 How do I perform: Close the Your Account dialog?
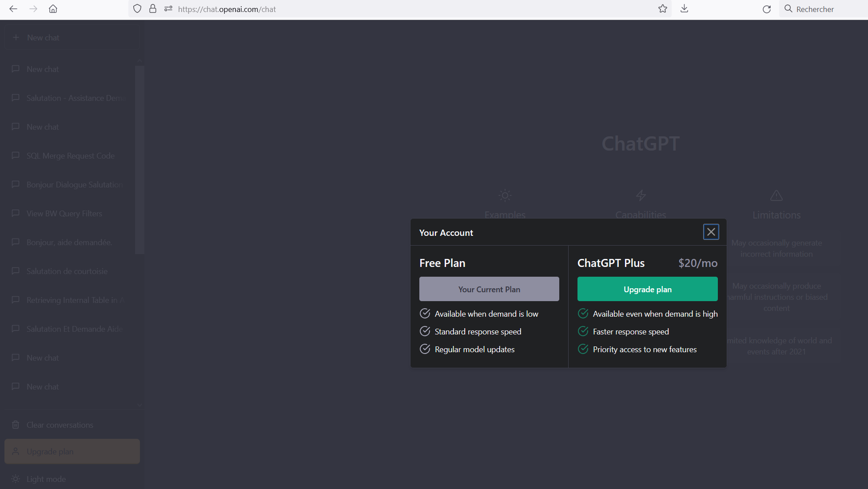(x=711, y=232)
